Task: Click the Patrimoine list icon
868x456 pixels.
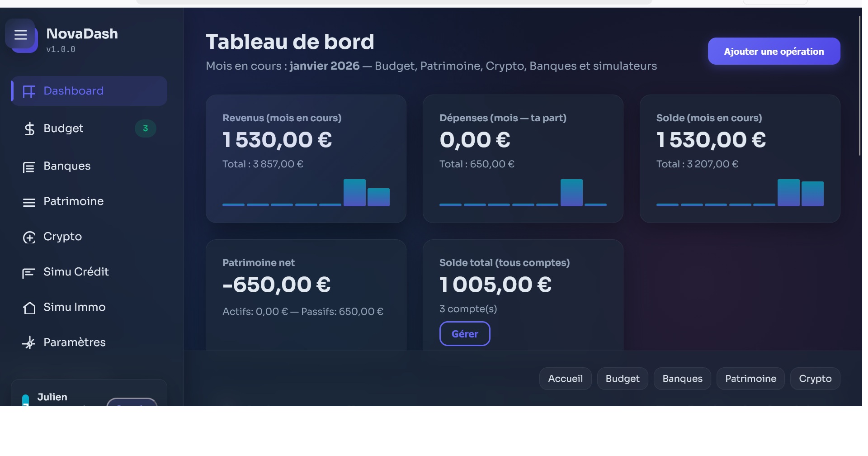Action: [29, 201]
